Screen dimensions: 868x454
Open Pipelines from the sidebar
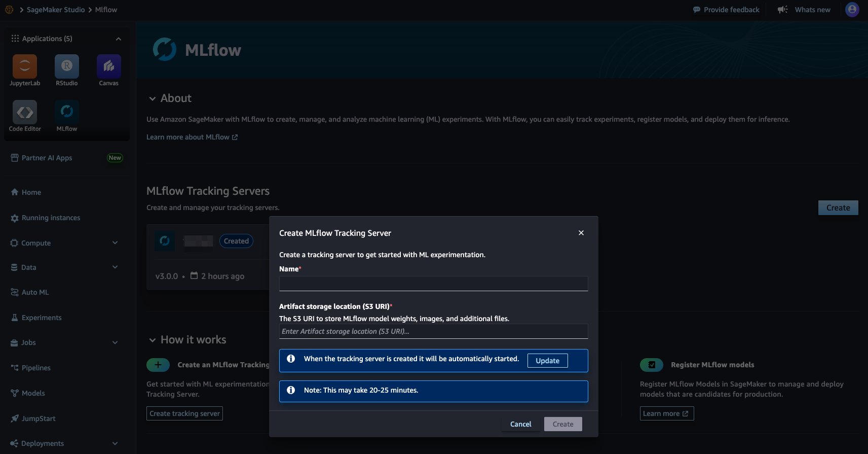pyautogui.click(x=35, y=368)
